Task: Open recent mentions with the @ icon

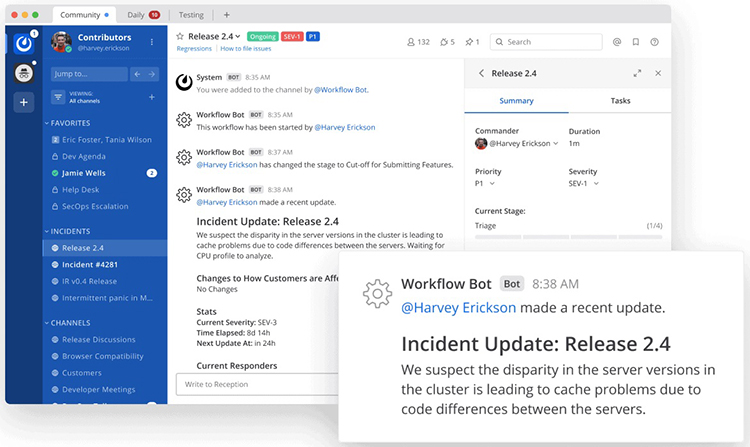Action: tap(617, 42)
